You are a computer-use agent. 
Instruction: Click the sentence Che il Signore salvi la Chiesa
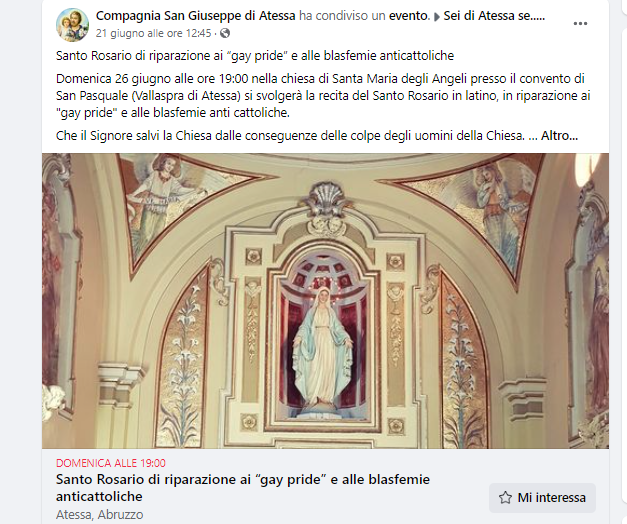[290, 136]
